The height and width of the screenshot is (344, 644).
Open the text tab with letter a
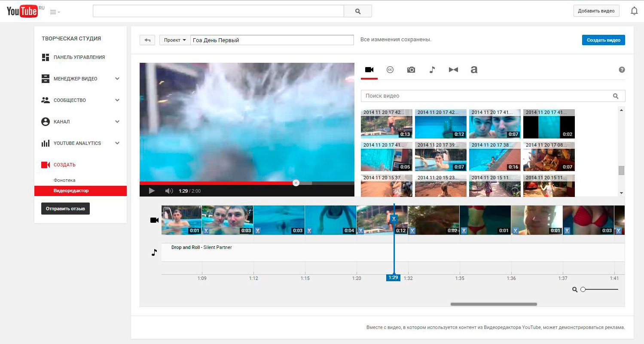(x=474, y=70)
